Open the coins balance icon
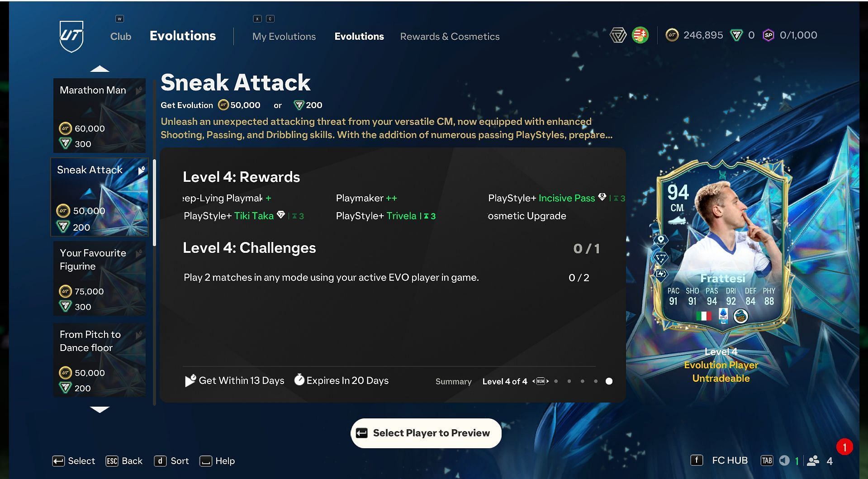The height and width of the screenshot is (479, 868). point(672,35)
